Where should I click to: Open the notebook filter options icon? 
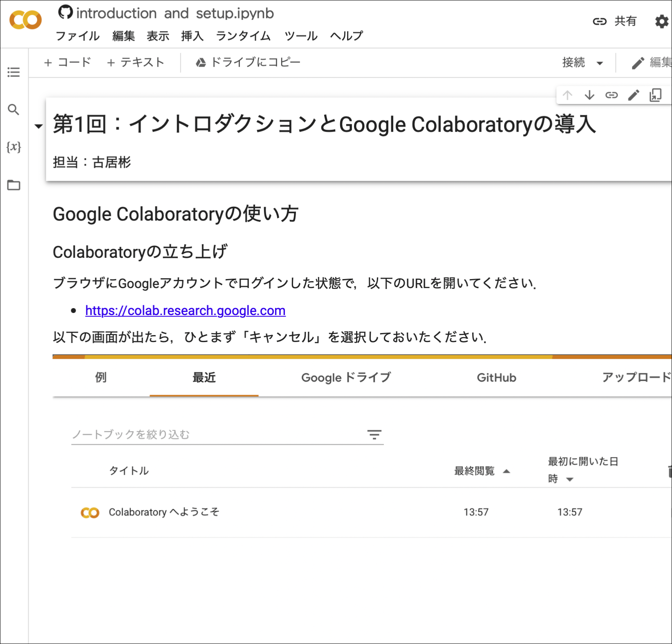(x=374, y=434)
